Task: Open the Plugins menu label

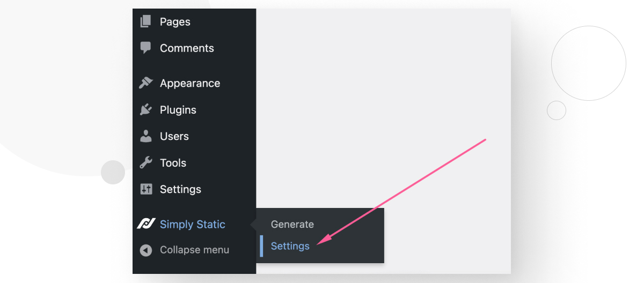Action: [178, 109]
